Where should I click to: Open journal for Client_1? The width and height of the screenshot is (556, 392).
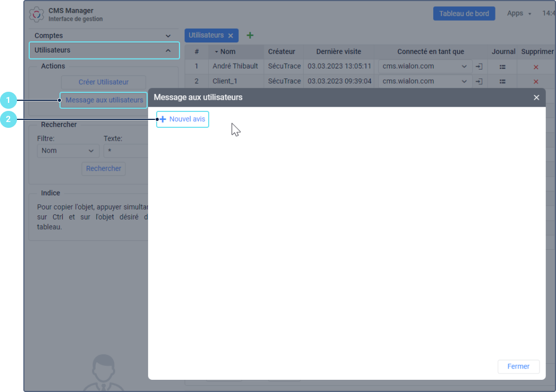502,82
